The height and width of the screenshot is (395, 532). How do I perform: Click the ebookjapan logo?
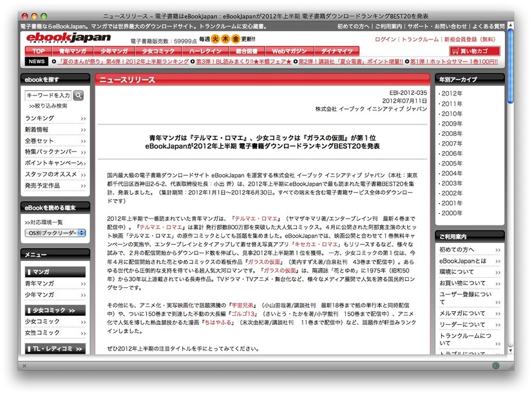(x=68, y=37)
